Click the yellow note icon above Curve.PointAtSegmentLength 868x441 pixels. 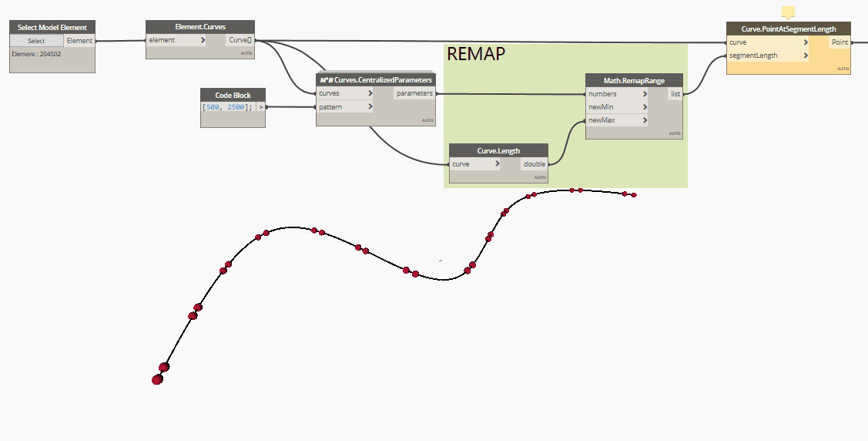pos(787,12)
